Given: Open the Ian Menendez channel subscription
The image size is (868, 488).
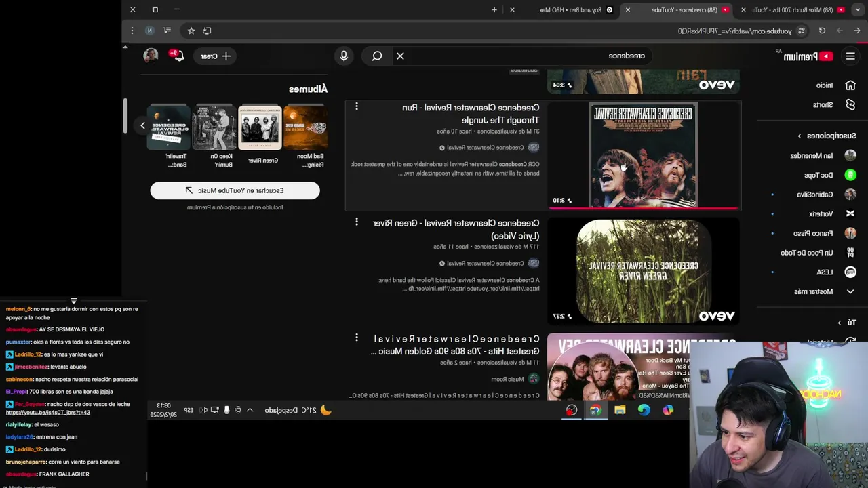Looking at the screenshot, I should pyautogui.click(x=823, y=156).
